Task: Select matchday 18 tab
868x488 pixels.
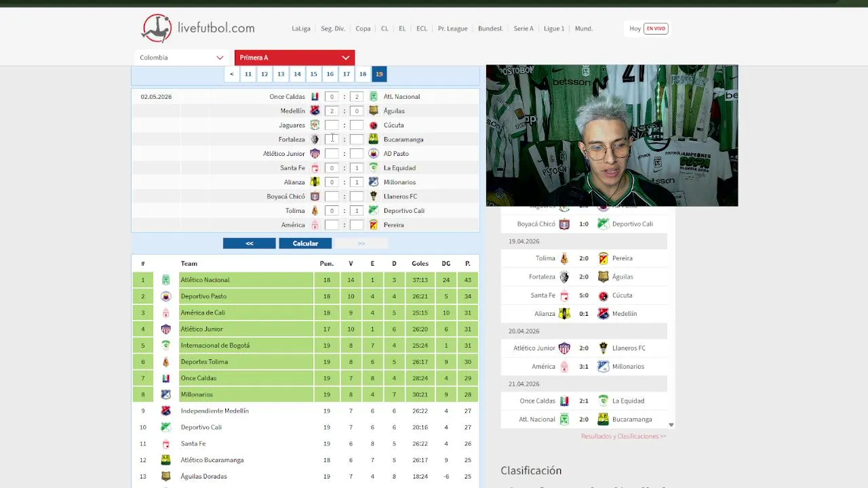Action: coord(363,74)
